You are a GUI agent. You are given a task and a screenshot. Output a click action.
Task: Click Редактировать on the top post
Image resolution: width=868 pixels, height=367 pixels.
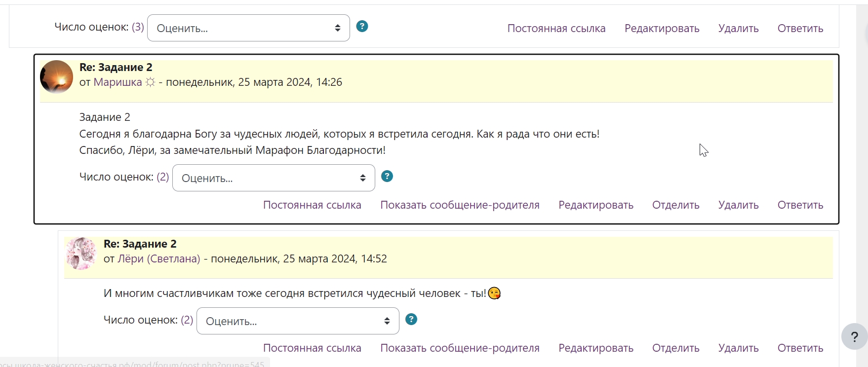(x=662, y=29)
